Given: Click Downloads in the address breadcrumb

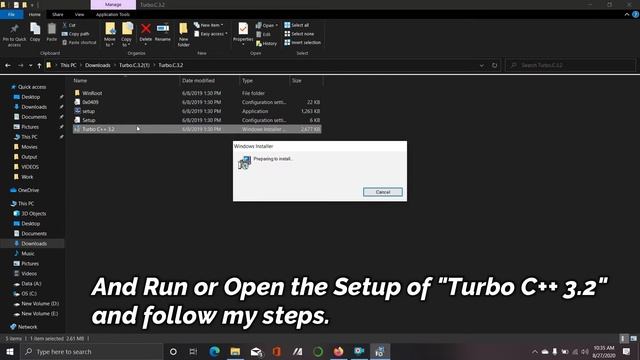Looking at the screenshot, I should pos(98,65).
